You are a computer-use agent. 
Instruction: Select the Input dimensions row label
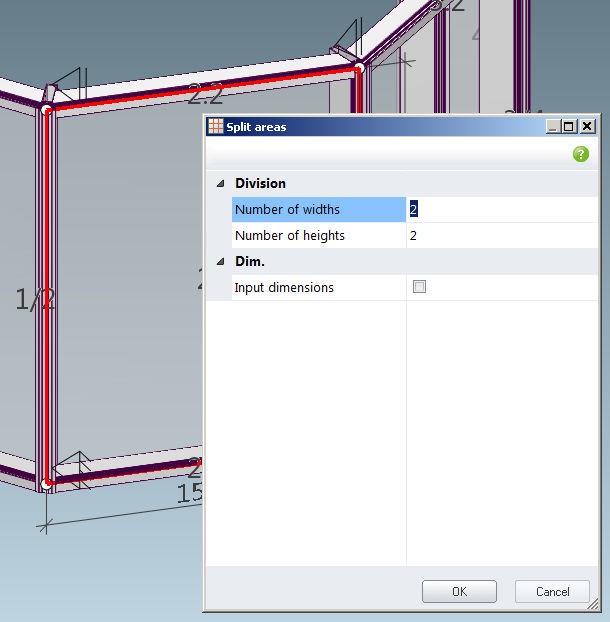point(284,287)
